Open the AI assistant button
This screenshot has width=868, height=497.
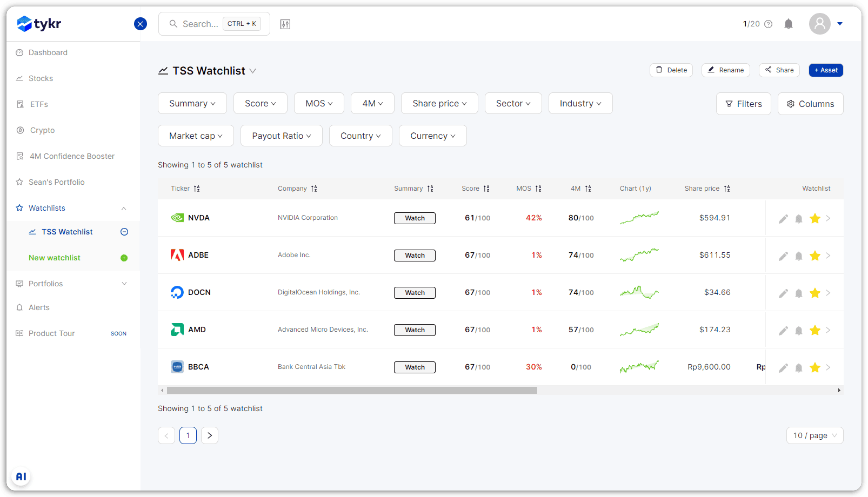tap(21, 476)
